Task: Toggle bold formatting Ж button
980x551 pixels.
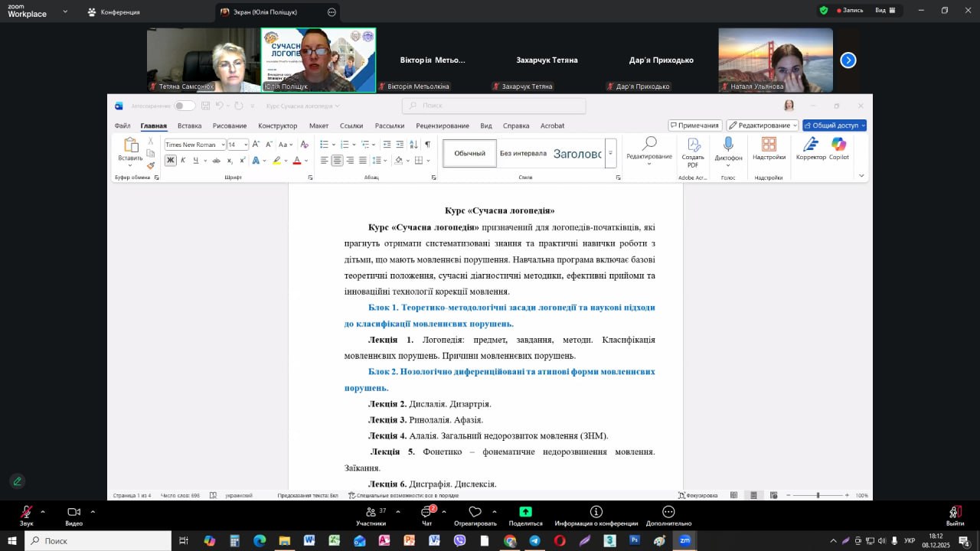Action: tap(171, 161)
